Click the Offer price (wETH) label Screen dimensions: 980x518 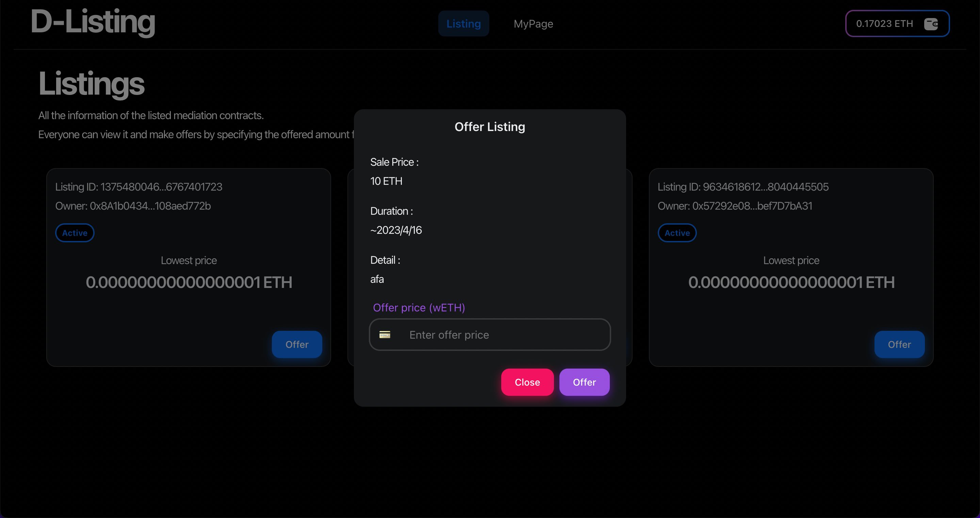[x=419, y=308]
